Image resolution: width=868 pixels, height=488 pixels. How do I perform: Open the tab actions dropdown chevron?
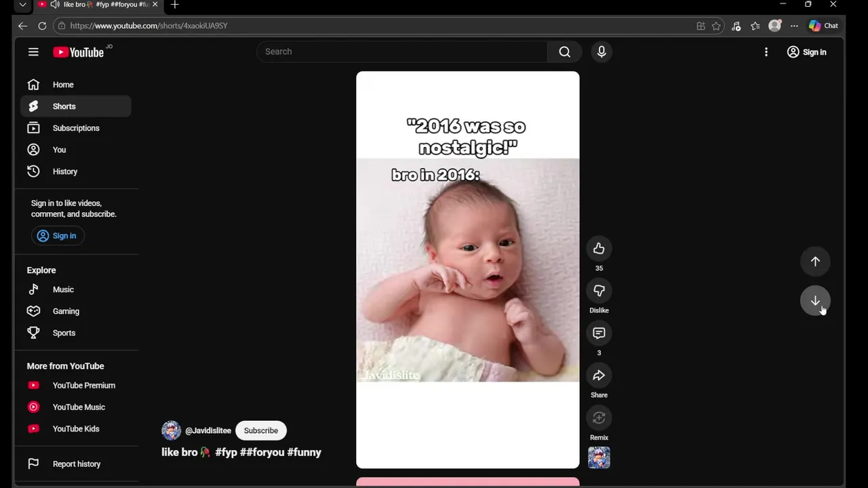tap(22, 5)
